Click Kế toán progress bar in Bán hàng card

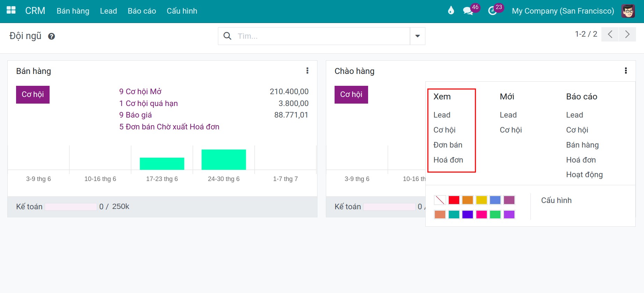(x=71, y=206)
